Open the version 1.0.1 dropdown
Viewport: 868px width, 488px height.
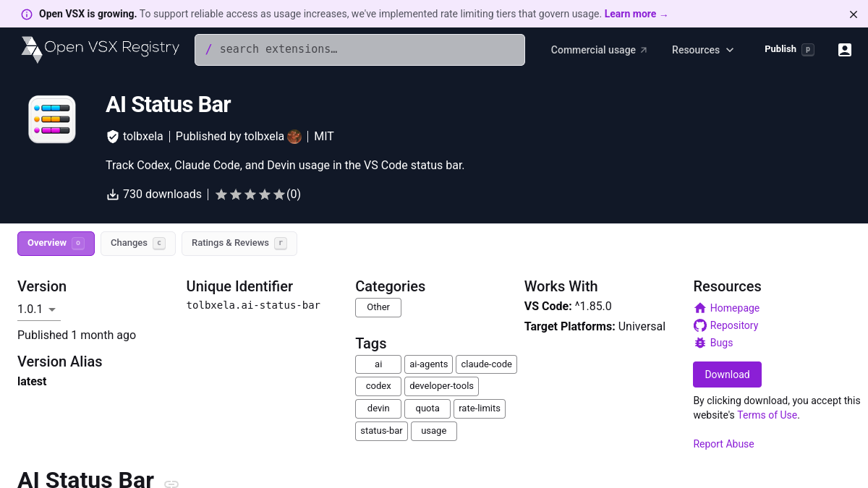[38, 309]
